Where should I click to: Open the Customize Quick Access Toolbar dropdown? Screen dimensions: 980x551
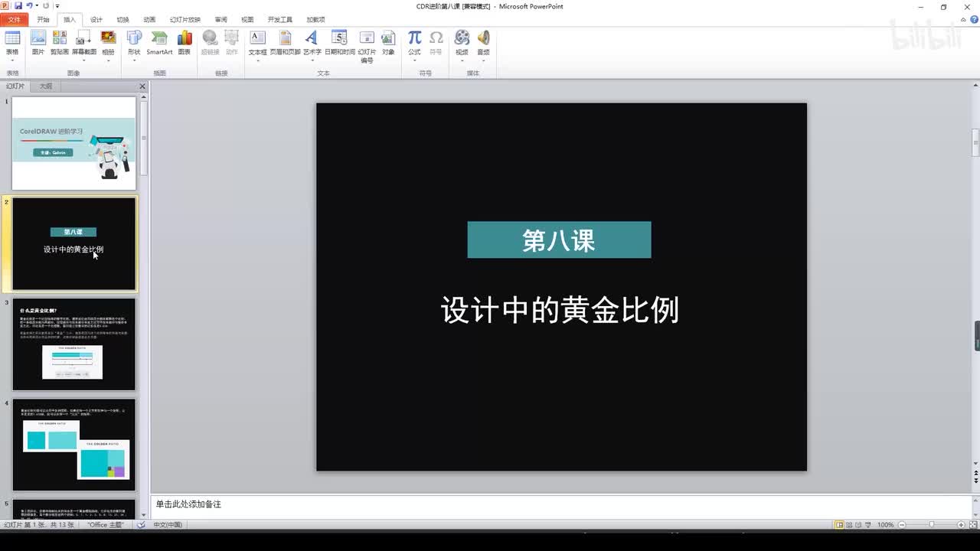[57, 6]
